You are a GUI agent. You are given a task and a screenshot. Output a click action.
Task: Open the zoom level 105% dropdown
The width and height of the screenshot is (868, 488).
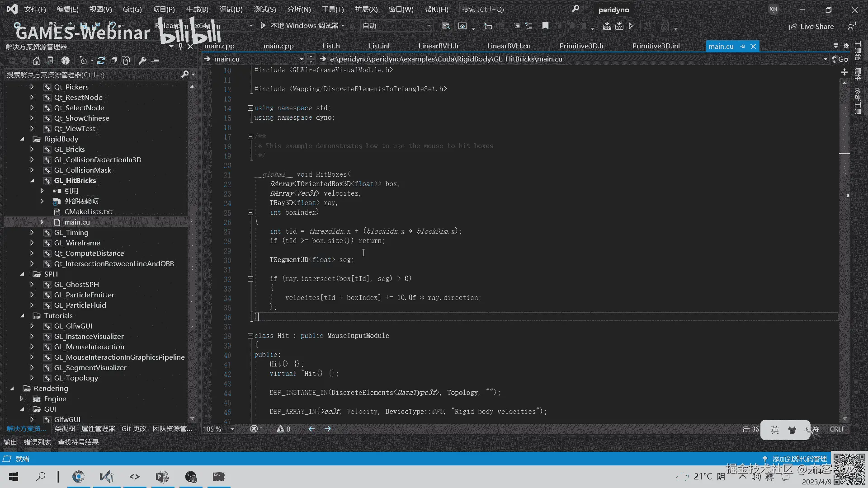[232, 429]
